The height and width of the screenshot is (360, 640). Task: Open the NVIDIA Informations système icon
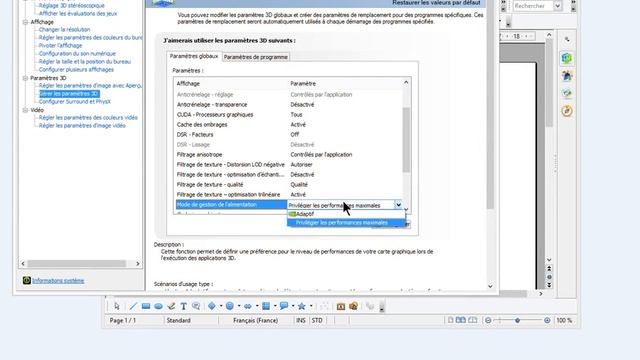coord(27,280)
